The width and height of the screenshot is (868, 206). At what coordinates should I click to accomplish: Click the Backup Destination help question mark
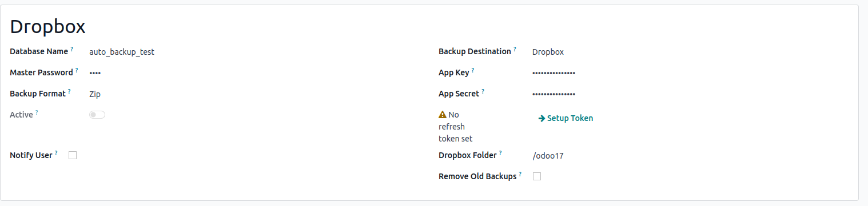coord(515,50)
